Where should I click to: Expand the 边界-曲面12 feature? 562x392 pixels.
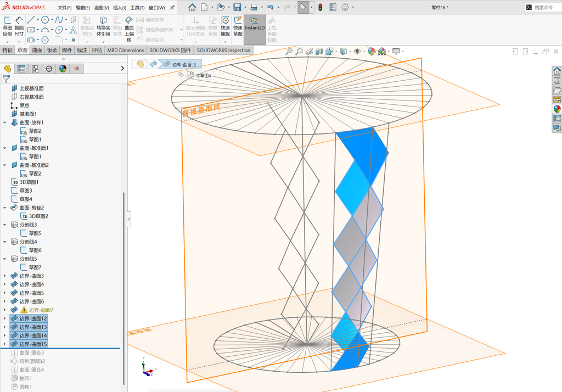(x=4, y=318)
